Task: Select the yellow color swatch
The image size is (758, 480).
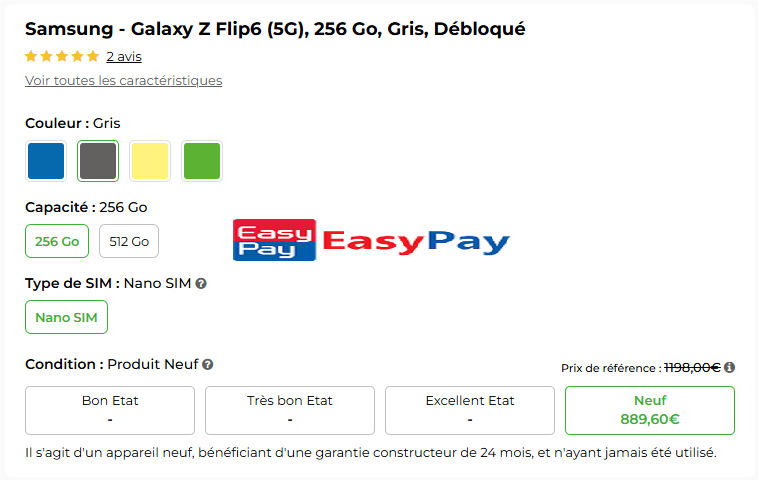Action: pyautogui.click(x=150, y=161)
